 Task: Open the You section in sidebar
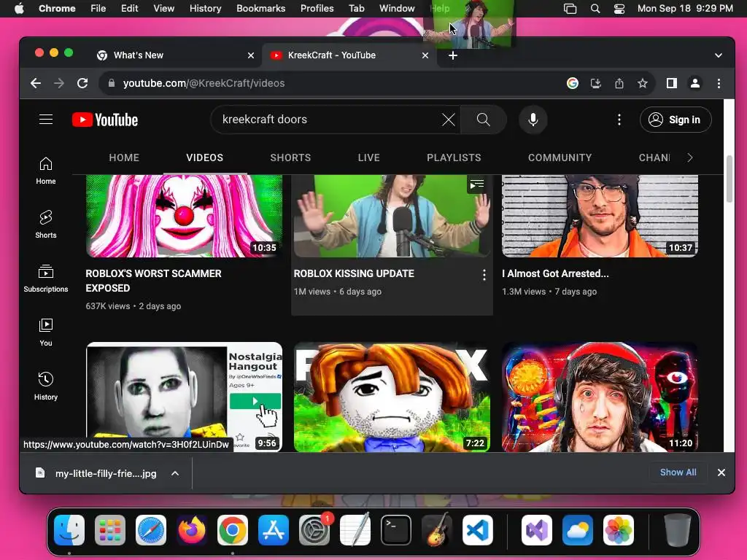click(x=46, y=332)
